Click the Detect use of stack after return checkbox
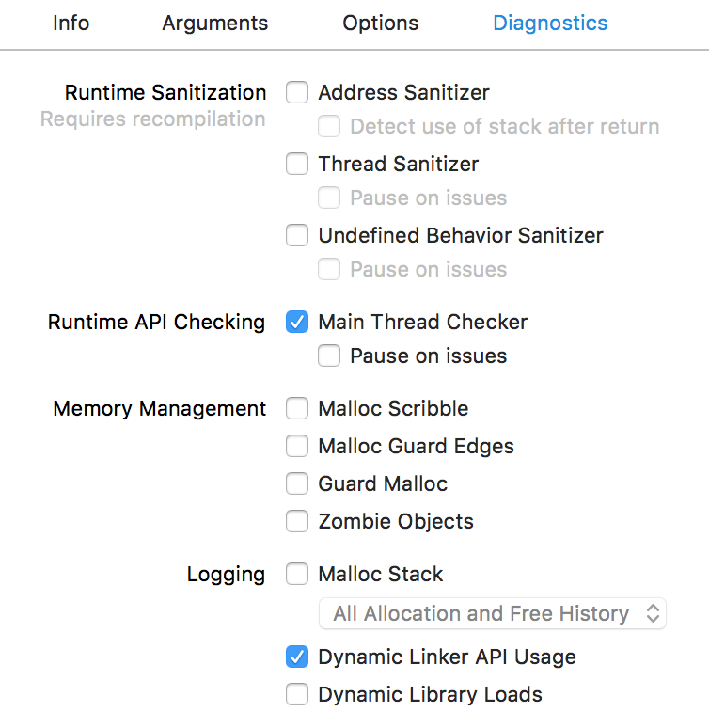 coord(329,126)
